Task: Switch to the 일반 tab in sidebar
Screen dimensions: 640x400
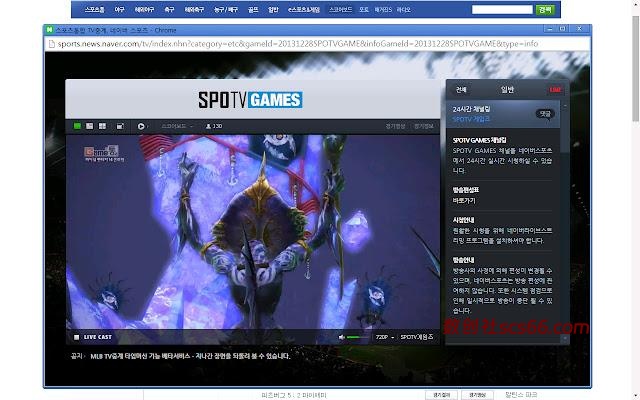Action: (x=507, y=89)
